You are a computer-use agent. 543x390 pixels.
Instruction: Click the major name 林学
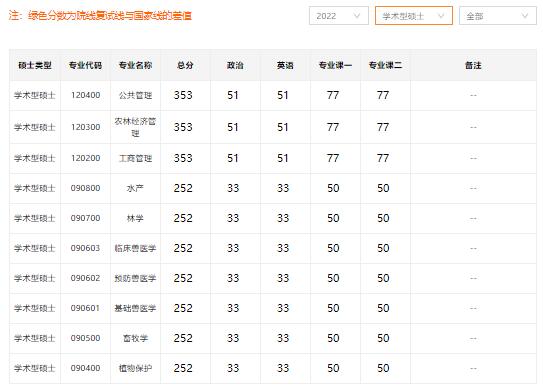[135, 218]
